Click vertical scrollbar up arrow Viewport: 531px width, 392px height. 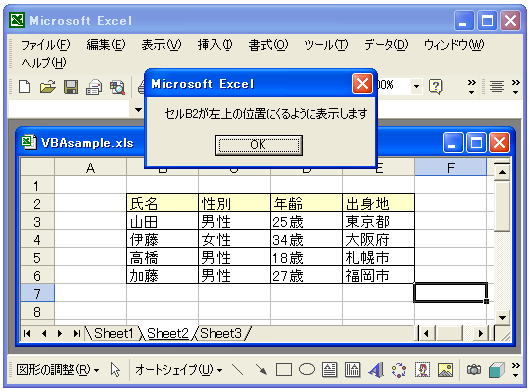[502, 172]
